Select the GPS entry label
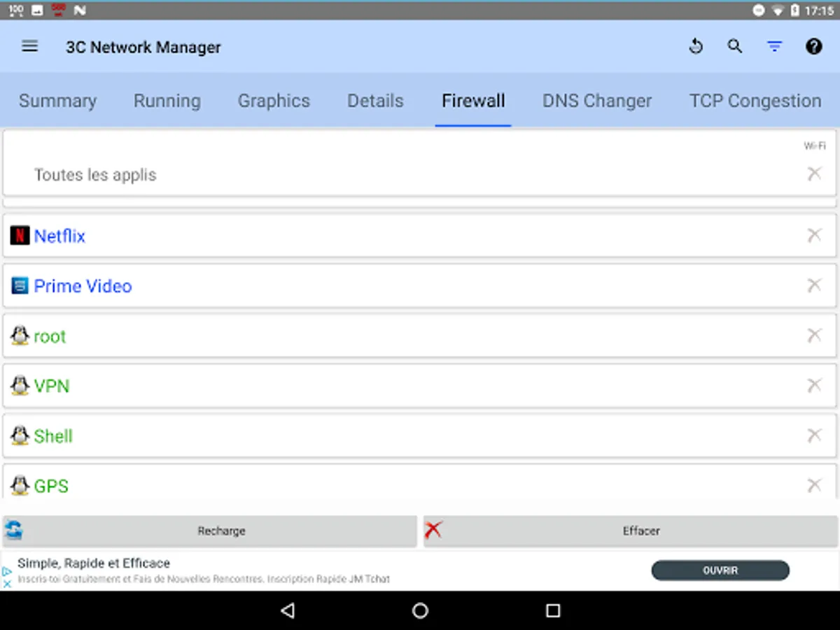The height and width of the screenshot is (630, 840). (51, 486)
